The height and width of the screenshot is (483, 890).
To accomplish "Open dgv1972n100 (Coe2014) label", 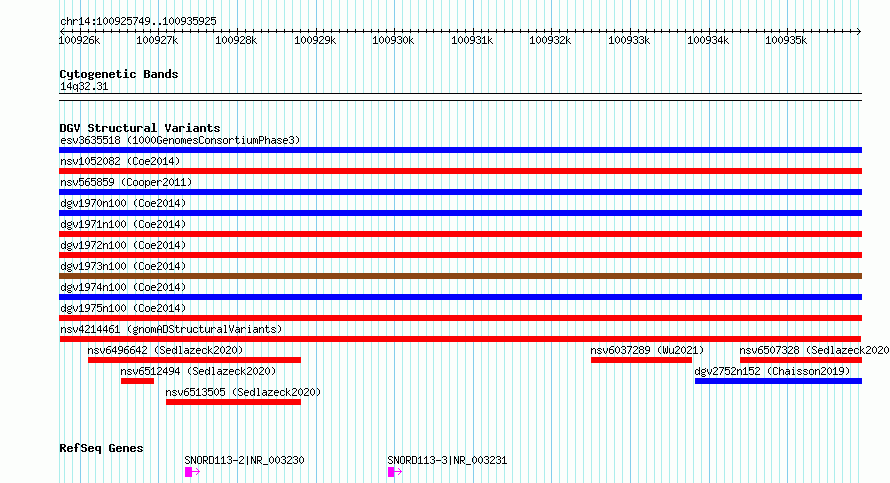I will click(x=123, y=245).
